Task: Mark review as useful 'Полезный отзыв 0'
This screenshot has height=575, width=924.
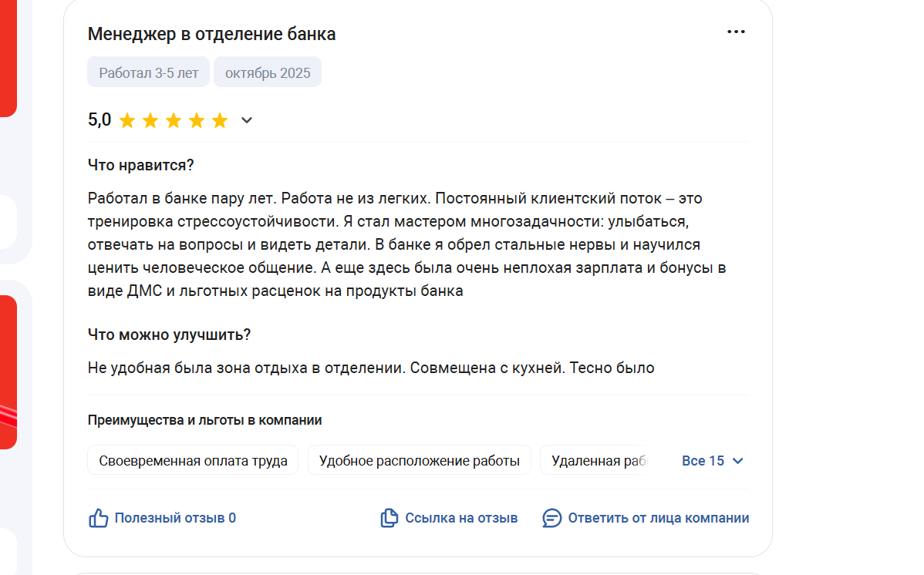Action: pyautogui.click(x=175, y=518)
